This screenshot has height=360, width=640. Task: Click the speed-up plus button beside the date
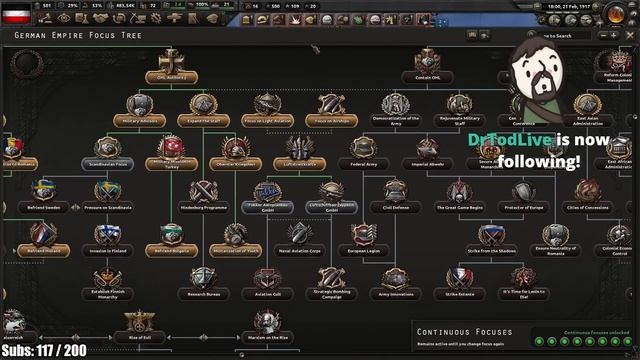click(596, 7)
